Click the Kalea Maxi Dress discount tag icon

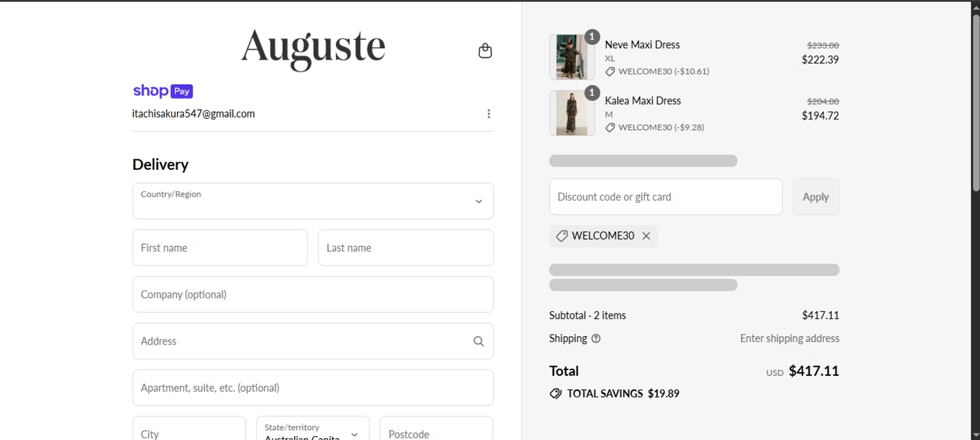(x=610, y=127)
